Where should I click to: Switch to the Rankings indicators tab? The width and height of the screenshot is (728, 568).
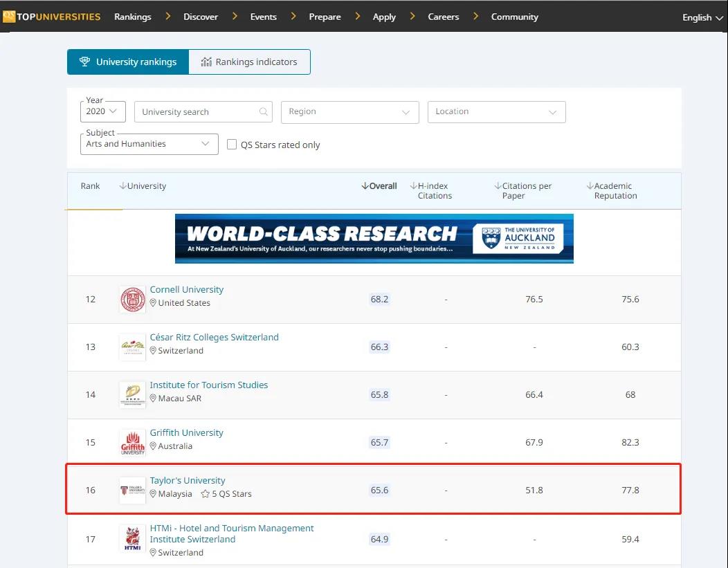(x=249, y=62)
